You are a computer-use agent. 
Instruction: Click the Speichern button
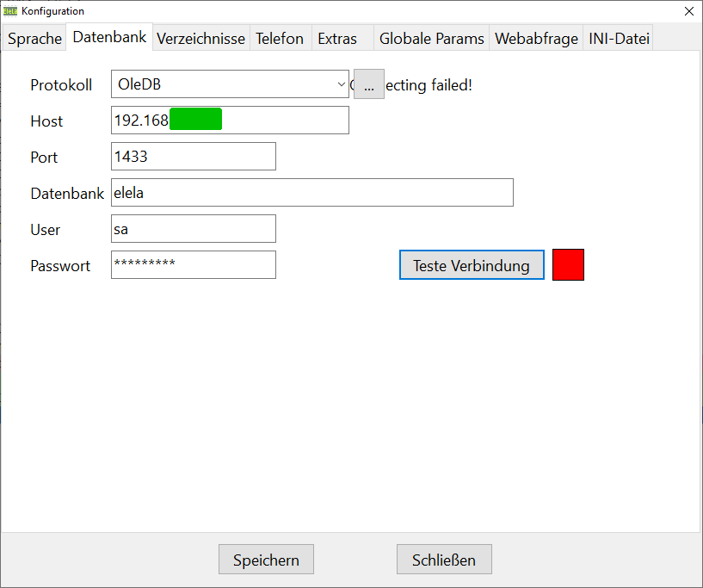click(267, 560)
